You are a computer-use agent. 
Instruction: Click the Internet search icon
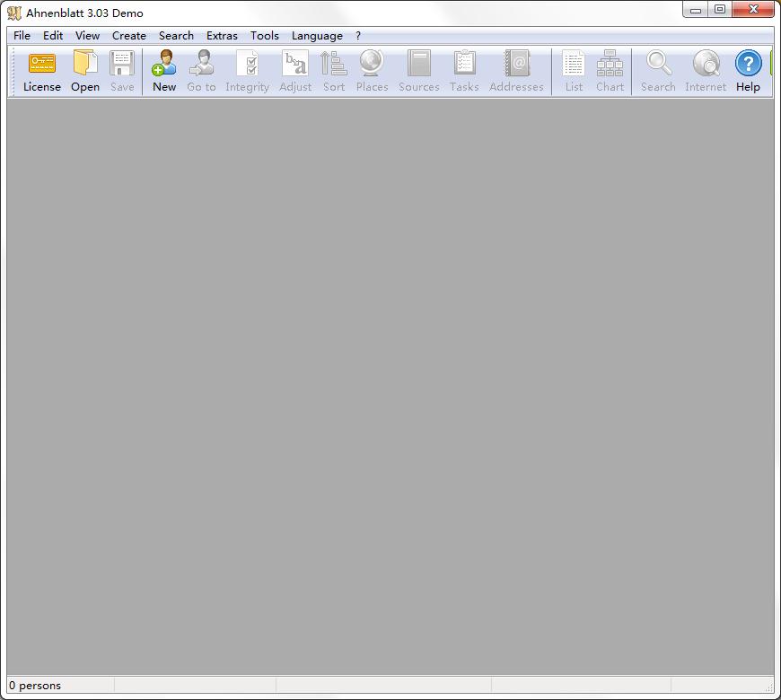coord(706,65)
